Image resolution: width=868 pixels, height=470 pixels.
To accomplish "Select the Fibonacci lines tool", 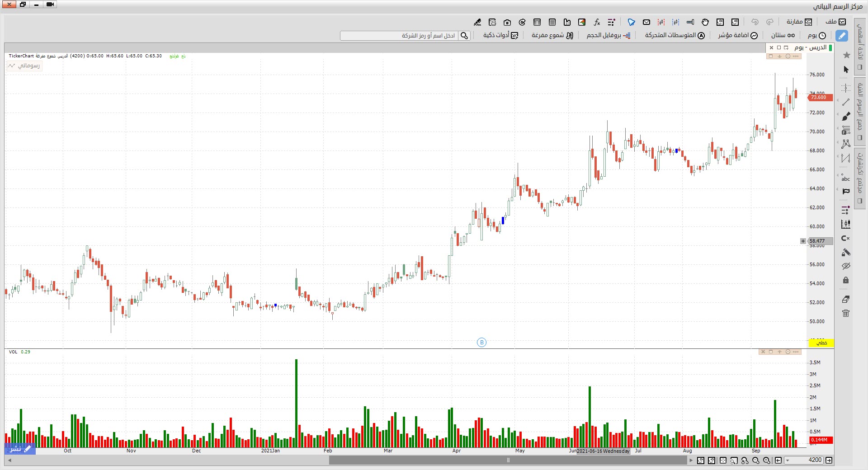I will [x=846, y=131].
